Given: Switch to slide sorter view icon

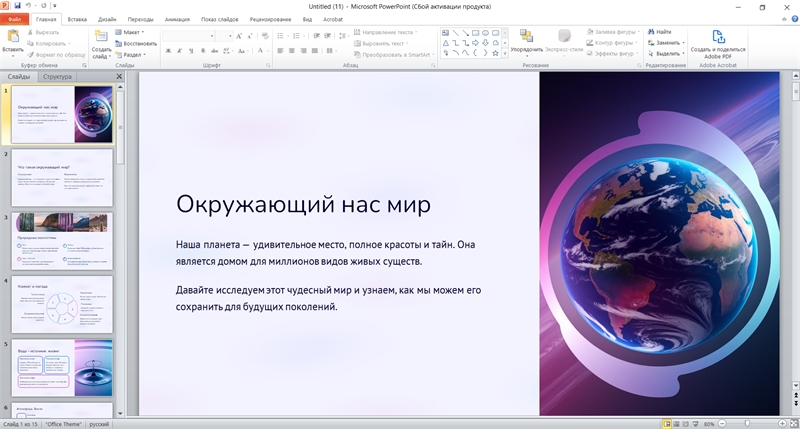Looking at the screenshot, I should pyautogui.click(x=677, y=424).
